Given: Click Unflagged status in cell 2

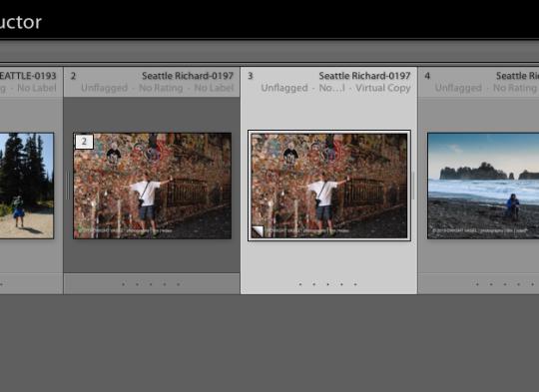Looking at the screenshot, I should pos(104,88).
